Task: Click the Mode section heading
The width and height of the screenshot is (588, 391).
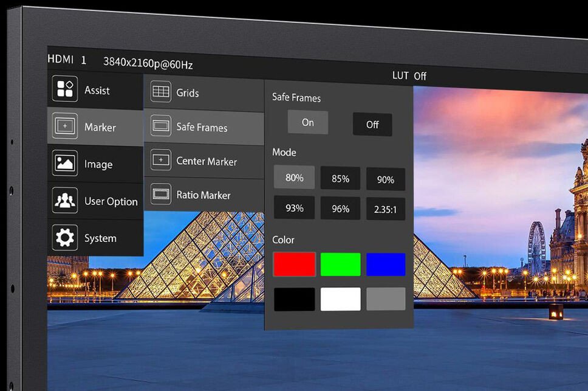Action: click(284, 153)
